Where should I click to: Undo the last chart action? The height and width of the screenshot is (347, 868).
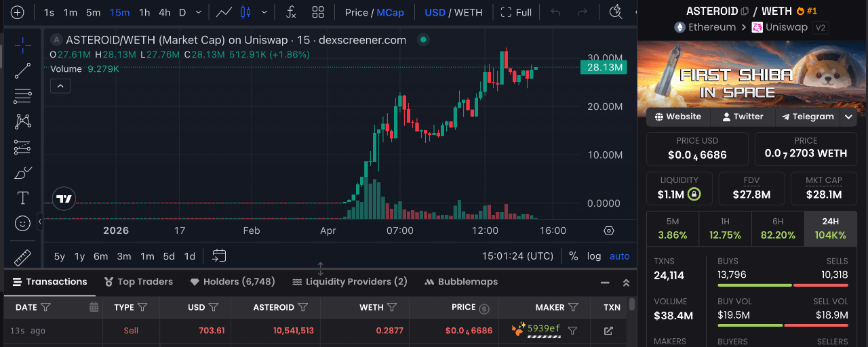click(x=555, y=12)
